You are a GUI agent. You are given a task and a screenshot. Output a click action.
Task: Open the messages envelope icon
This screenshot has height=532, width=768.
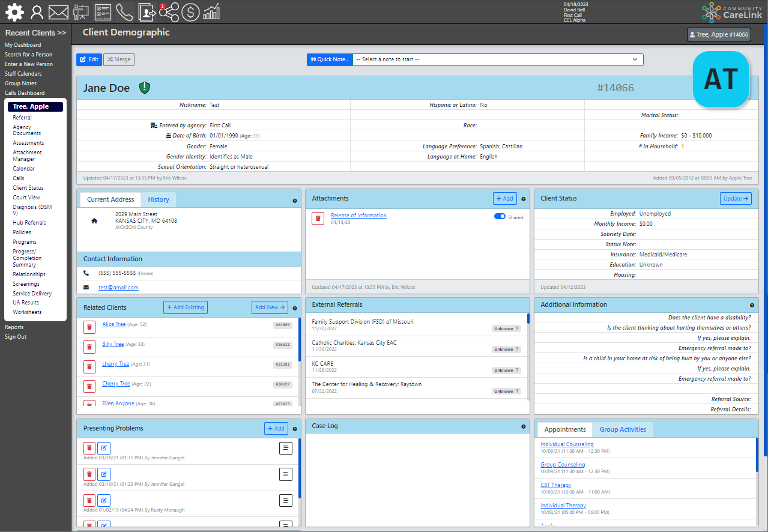point(58,12)
